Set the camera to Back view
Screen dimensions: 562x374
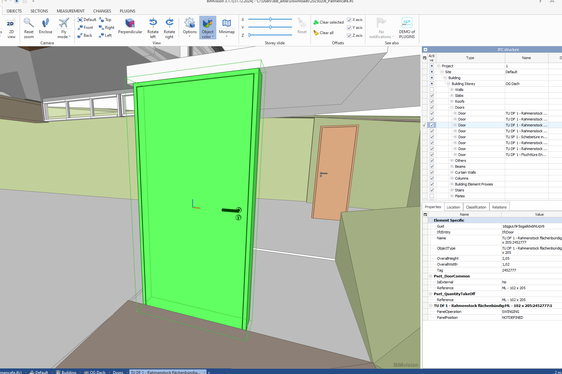coord(85,35)
